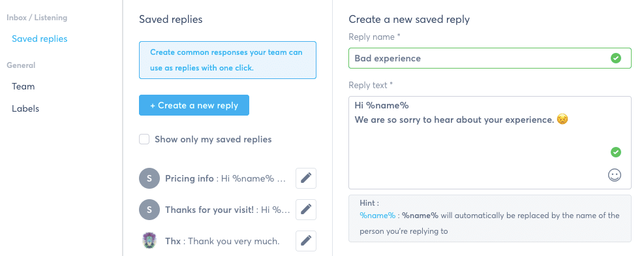Image resolution: width=644 pixels, height=256 pixels.
Task: Edit the Thx saved reply
Action: (306, 241)
